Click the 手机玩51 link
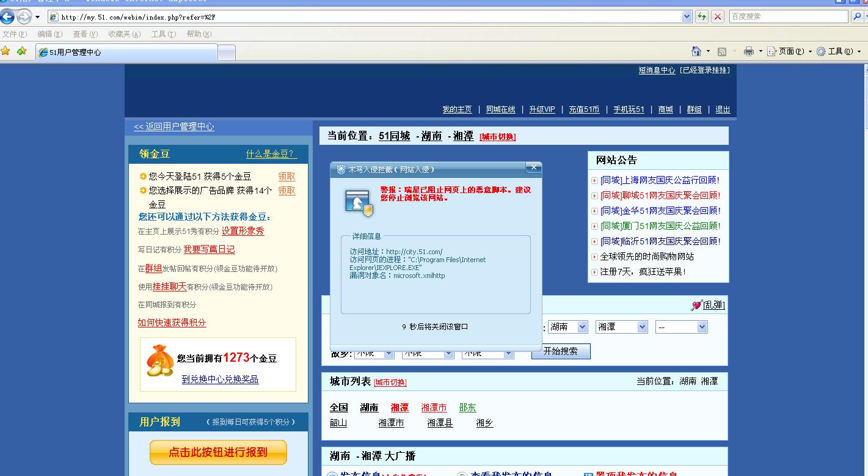 coord(629,109)
